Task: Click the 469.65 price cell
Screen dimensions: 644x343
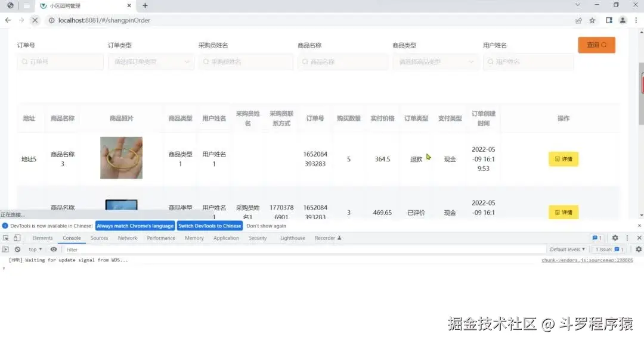Action: tap(382, 213)
